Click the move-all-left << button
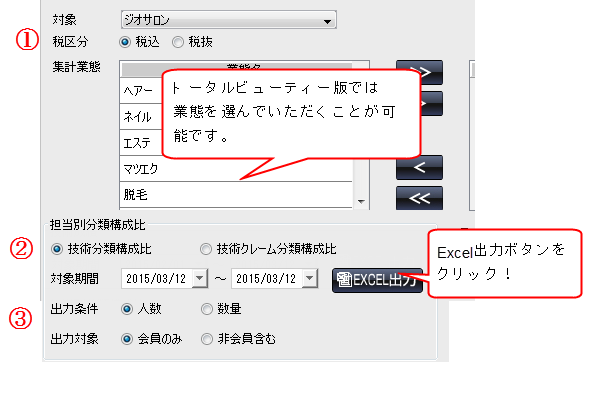The height and width of the screenshot is (407, 601). click(x=419, y=198)
